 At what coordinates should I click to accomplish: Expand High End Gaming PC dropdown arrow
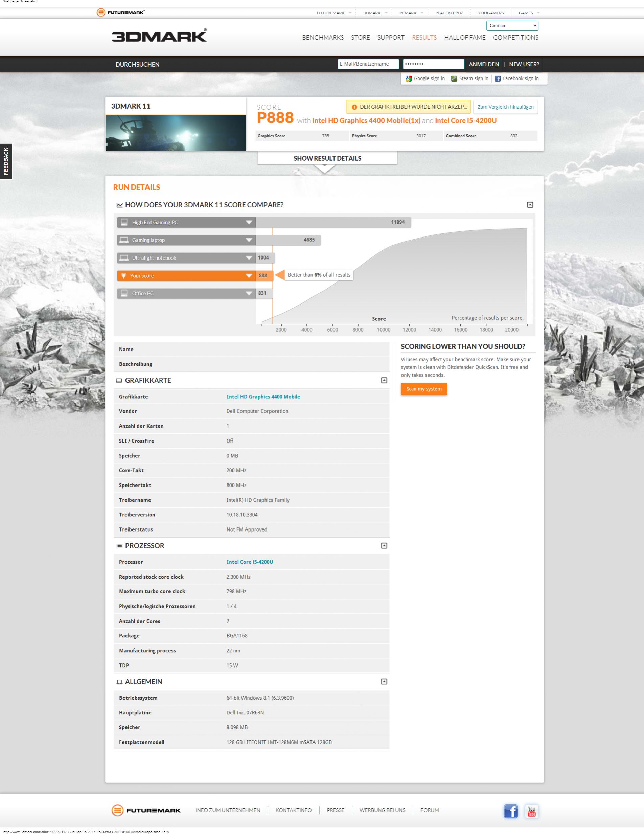click(x=249, y=222)
